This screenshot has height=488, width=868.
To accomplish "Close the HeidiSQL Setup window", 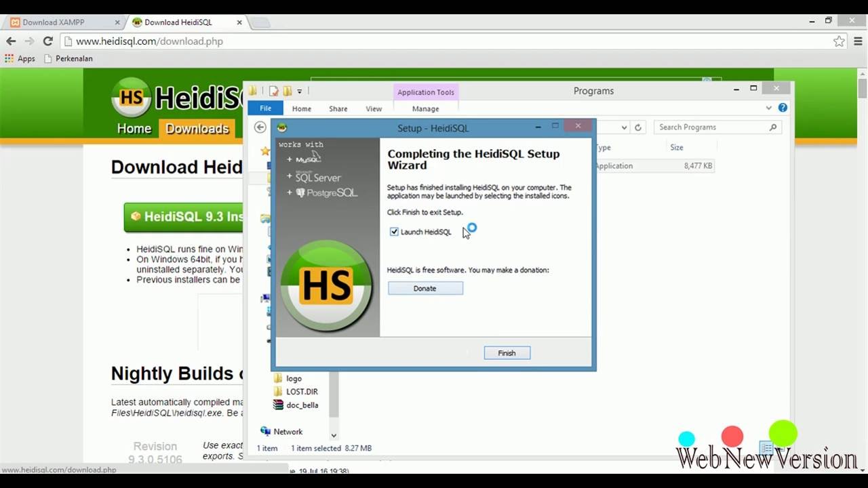I will 578,126.
